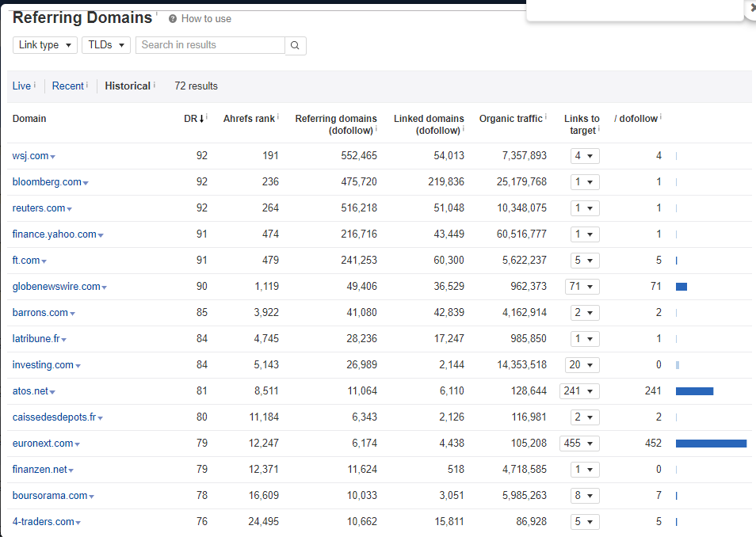Expand ft.com links to target dropdown
This screenshot has width=756, height=537.
tap(585, 261)
